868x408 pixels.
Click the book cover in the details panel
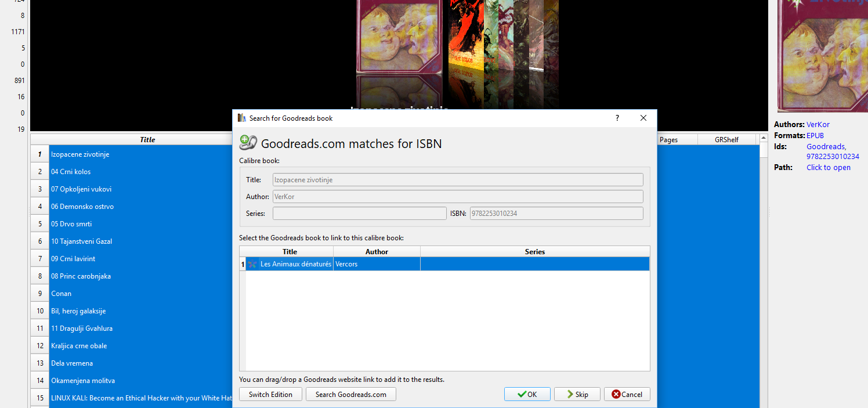click(x=823, y=56)
